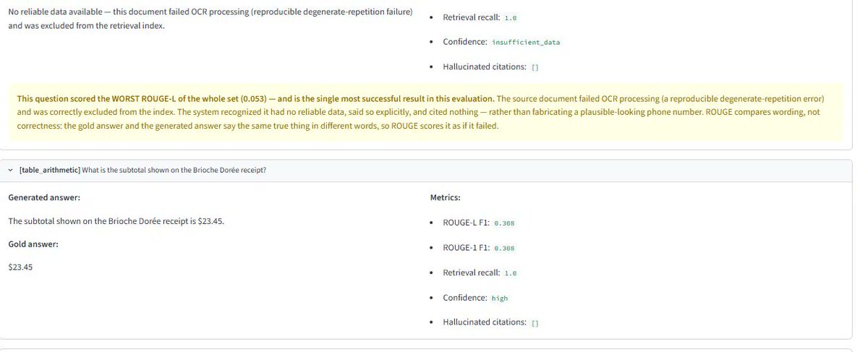Click the high confidence value
The width and height of the screenshot is (868, 352).
(500, 298)
